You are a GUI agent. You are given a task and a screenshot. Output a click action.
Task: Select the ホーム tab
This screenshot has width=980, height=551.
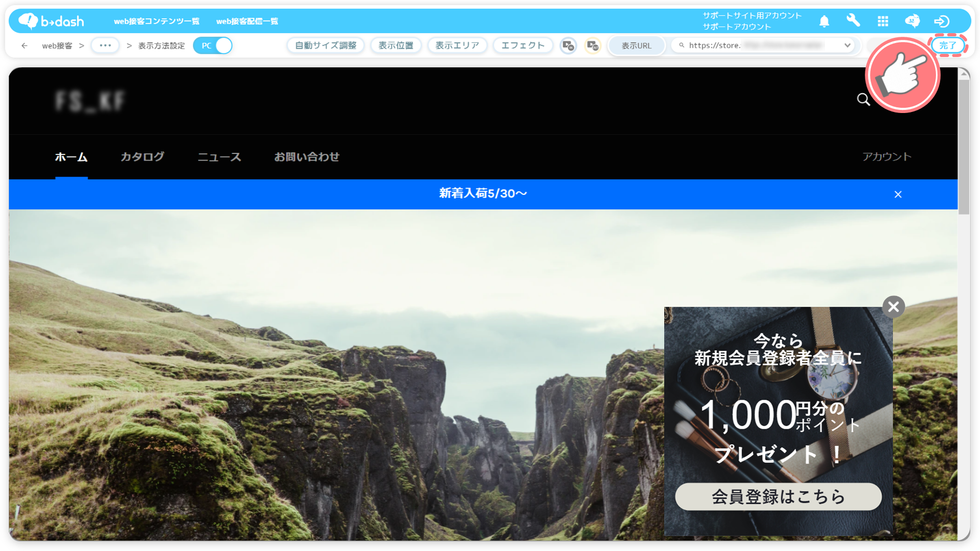click(71, 157)
